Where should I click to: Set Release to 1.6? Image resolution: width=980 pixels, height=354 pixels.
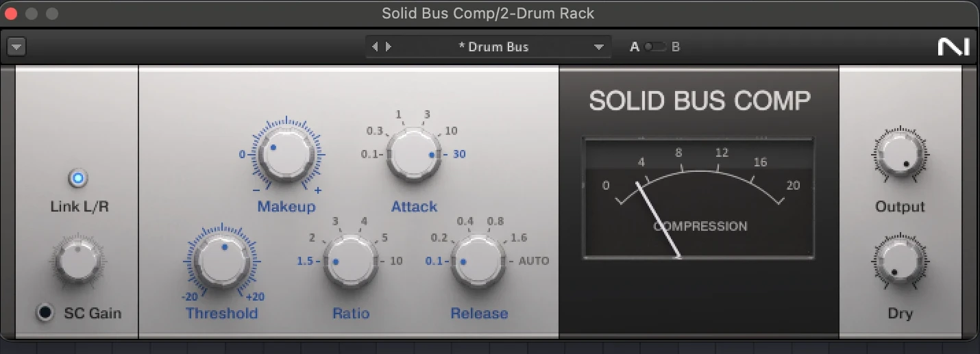pos(519,238)
